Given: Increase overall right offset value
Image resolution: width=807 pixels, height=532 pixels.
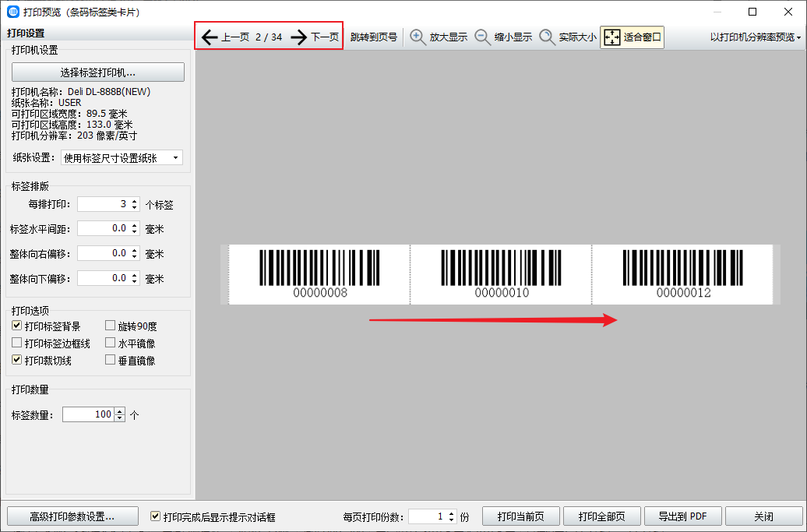Looking at the screenshot, I should pos(134,250).
